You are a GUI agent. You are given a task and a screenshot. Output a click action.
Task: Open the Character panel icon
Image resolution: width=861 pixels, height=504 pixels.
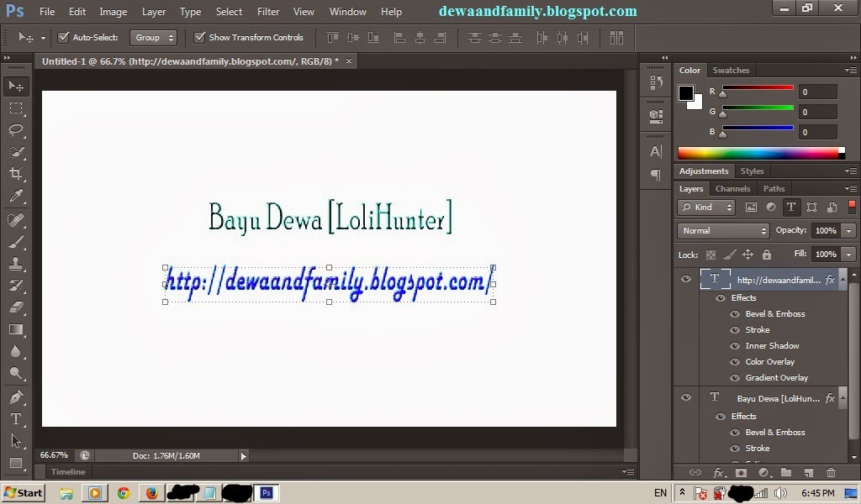(x=656, y=151)
